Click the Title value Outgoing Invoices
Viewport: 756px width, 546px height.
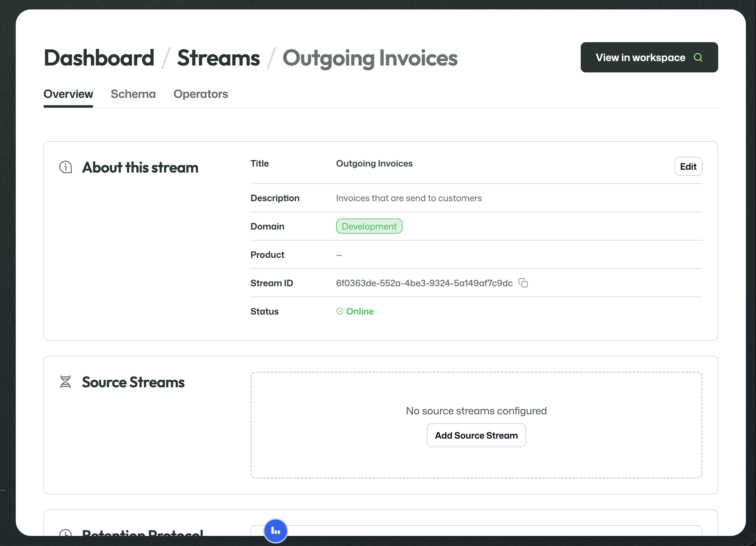(x=374, y=163)
